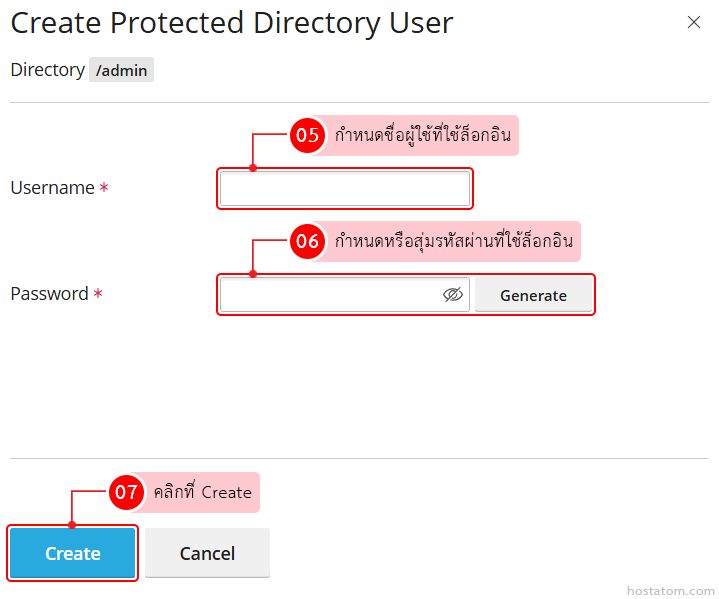Click the red step 07 badge
719x599 pixels.
126,492
